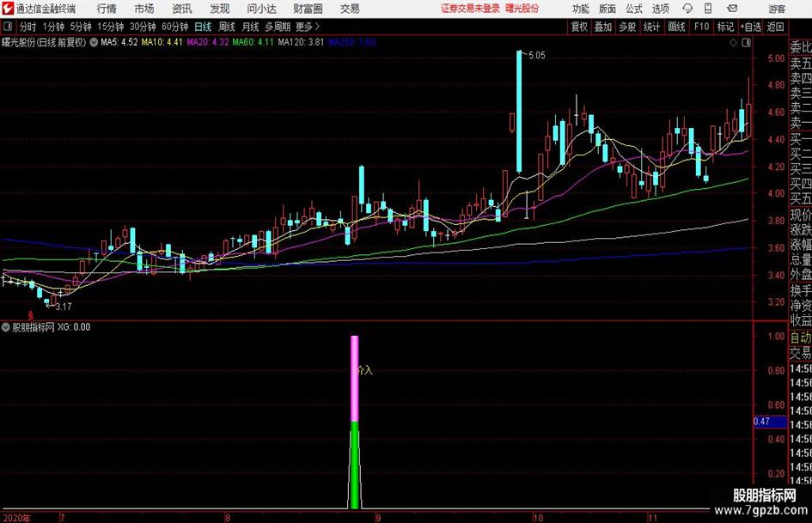Click the diamond icon at chart top-right
The image size is (812, 523).
[x=733, y=43]
